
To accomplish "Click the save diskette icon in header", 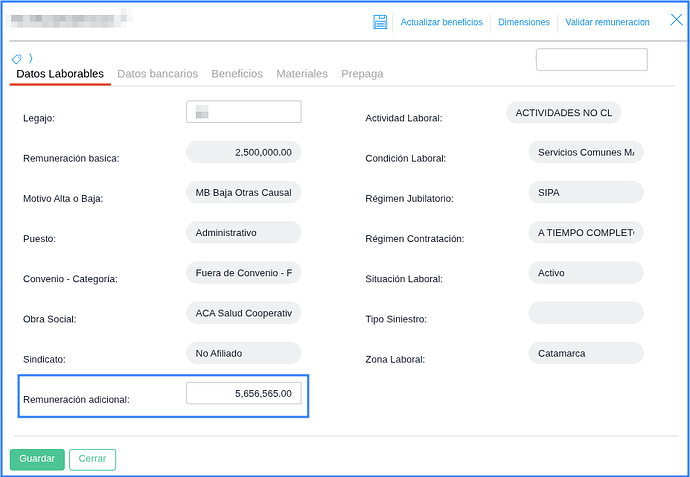I will pyautogui.click(x=380, y=22).
